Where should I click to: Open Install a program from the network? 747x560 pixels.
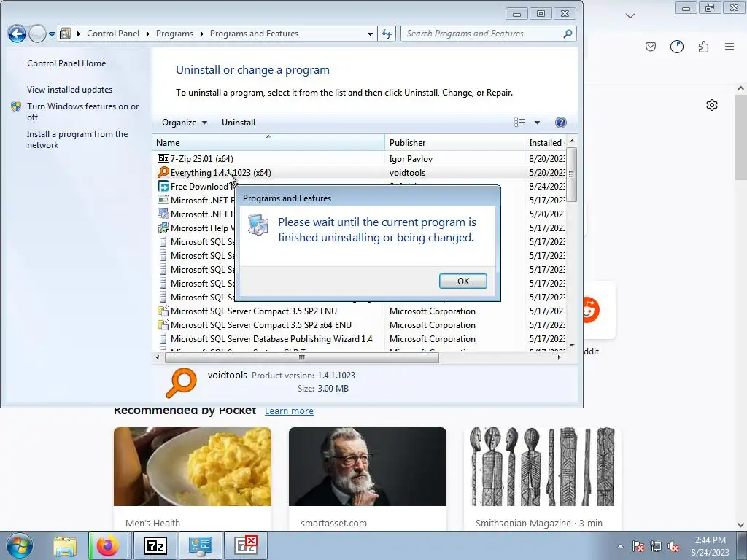pyautogui.click(x=77, y=139)
